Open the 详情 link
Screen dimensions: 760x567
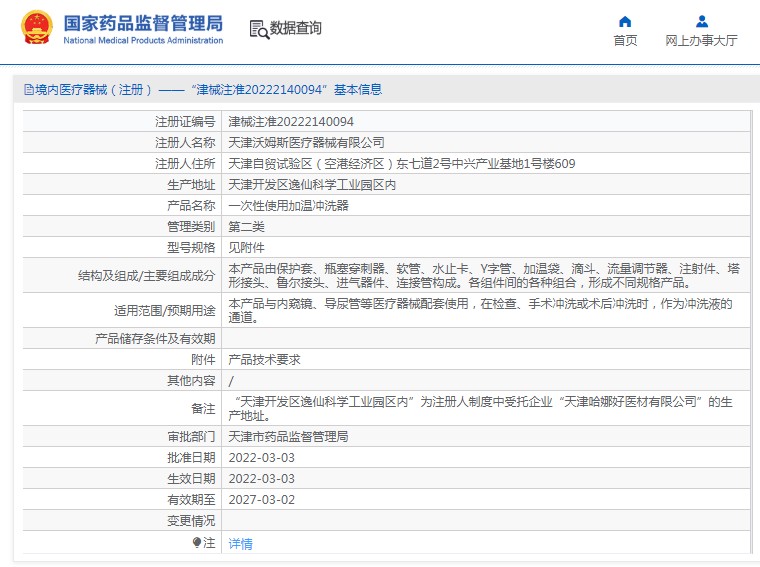point(240,544)
